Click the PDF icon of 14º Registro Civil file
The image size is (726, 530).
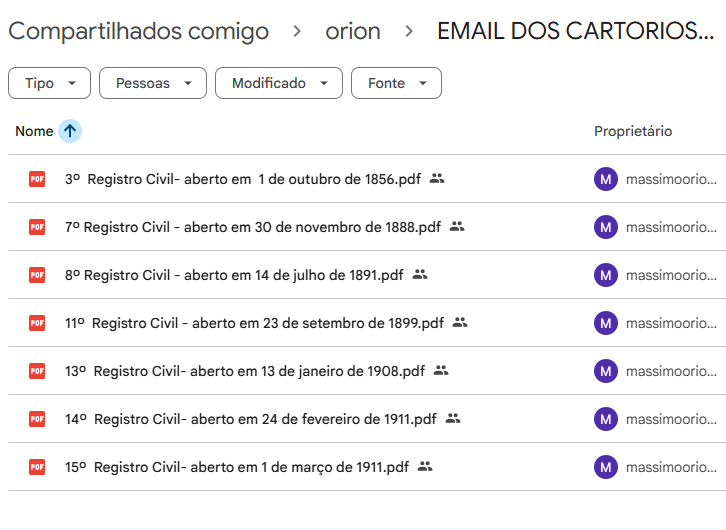coord(37,419)
